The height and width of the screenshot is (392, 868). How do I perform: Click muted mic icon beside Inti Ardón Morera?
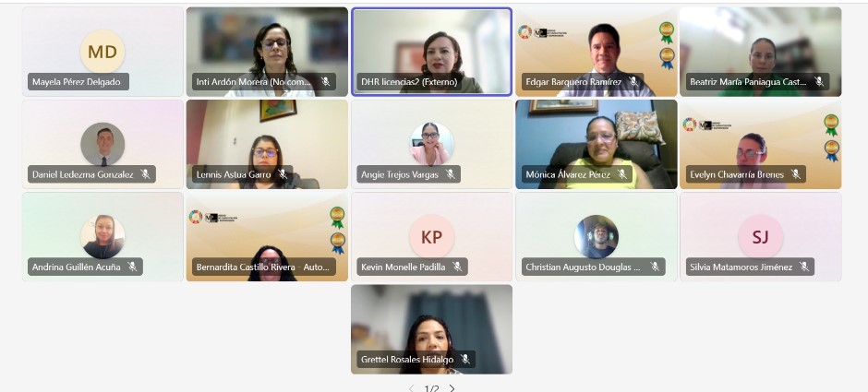click(x=325, y=82)
